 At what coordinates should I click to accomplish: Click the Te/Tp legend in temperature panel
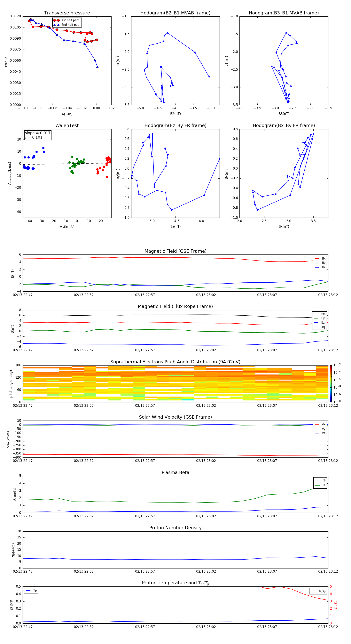click(x=318, y=591)
